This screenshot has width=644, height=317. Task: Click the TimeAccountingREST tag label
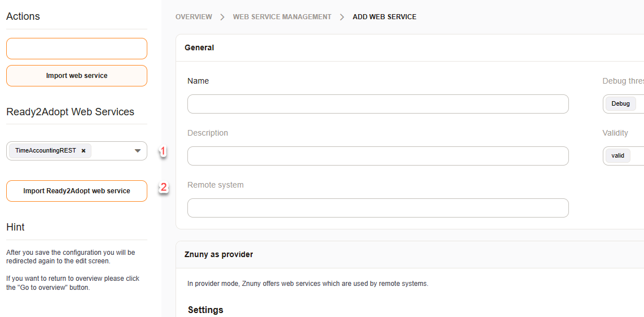point(45,151)
